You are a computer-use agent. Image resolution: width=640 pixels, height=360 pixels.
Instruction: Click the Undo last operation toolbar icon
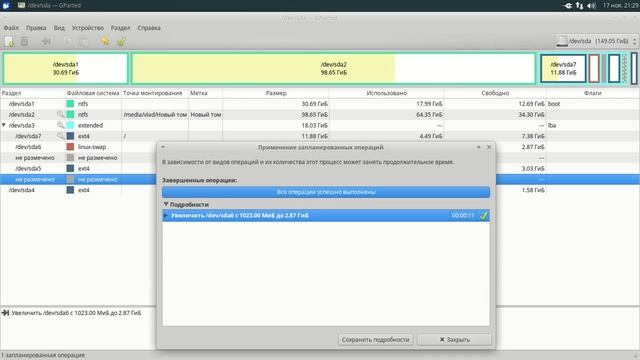(x=104, y=41)
